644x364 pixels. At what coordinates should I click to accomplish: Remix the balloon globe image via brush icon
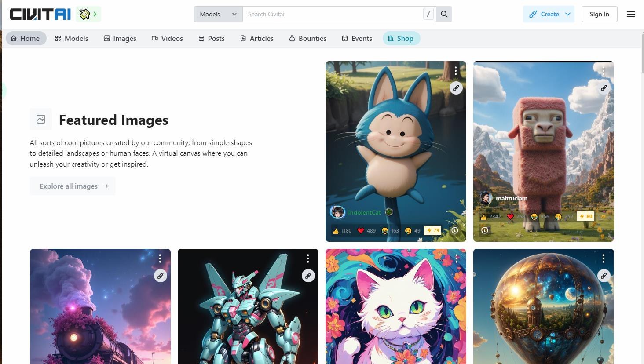coord(604,276)
